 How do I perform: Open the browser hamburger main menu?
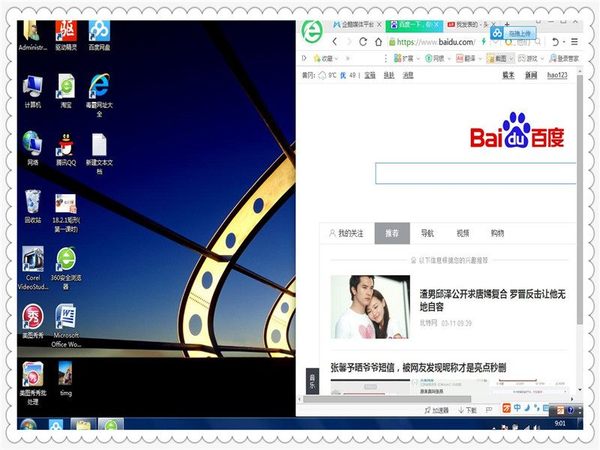(x=574, y=42)
